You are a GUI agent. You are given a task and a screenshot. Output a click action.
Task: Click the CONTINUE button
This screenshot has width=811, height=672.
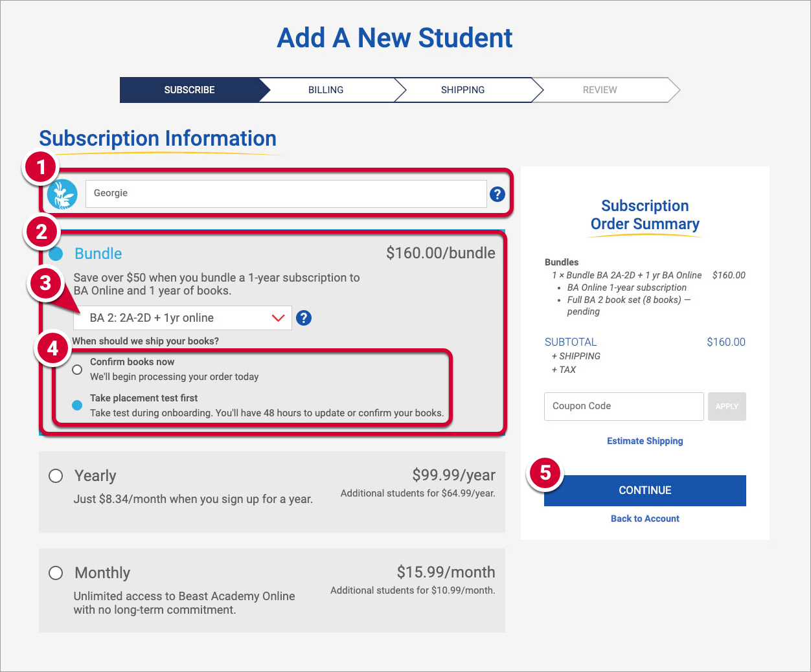[645, 491]
